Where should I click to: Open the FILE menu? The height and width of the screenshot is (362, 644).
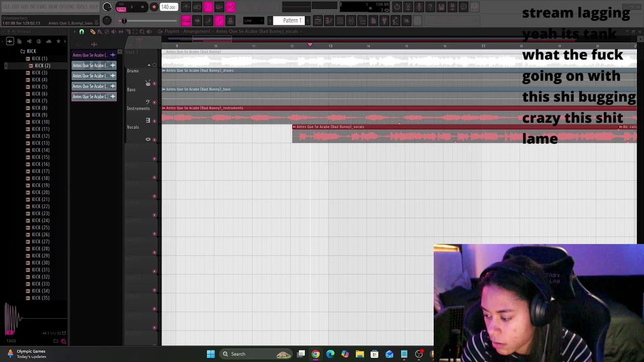(x=6, y=7)
